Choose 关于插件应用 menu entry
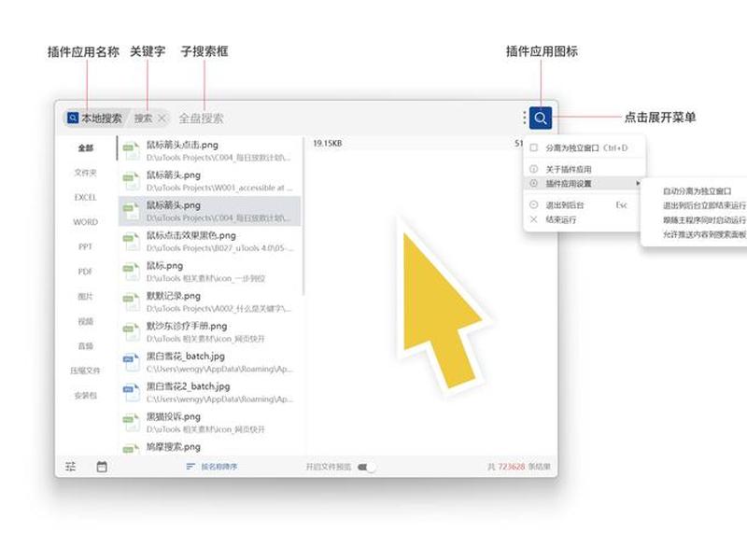Image resolution: width=747 pixels, height=560 pixels. pyautogui.click(x=568, y=169)
